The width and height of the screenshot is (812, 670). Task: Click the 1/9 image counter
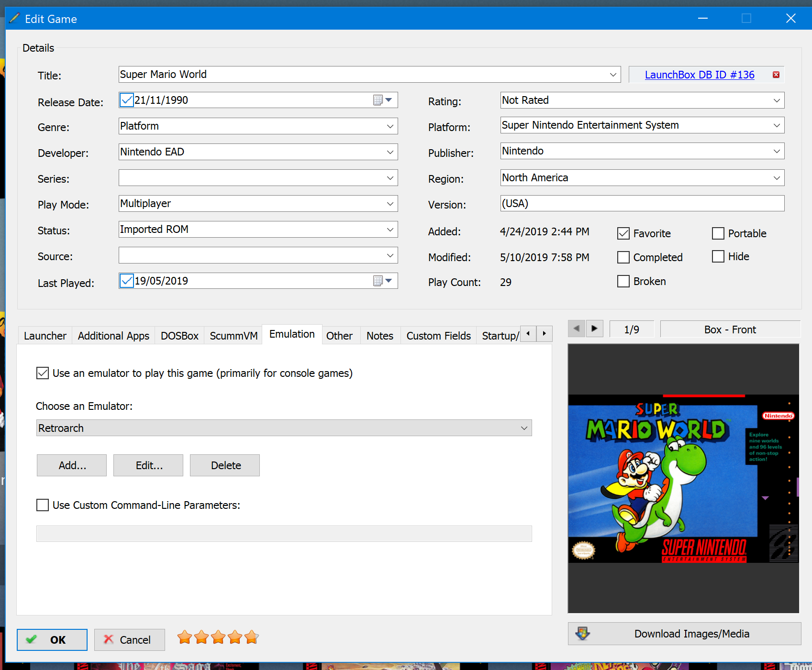pos(632,330)
